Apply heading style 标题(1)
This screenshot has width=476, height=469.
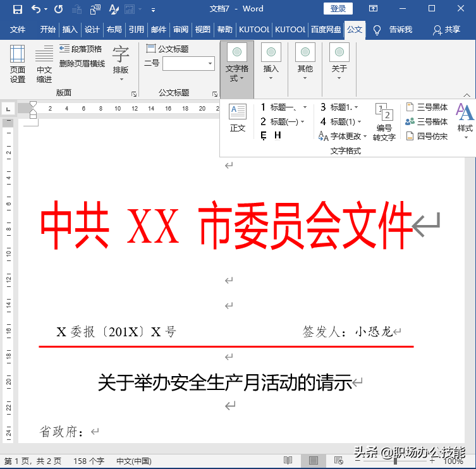tap(341, 122)
